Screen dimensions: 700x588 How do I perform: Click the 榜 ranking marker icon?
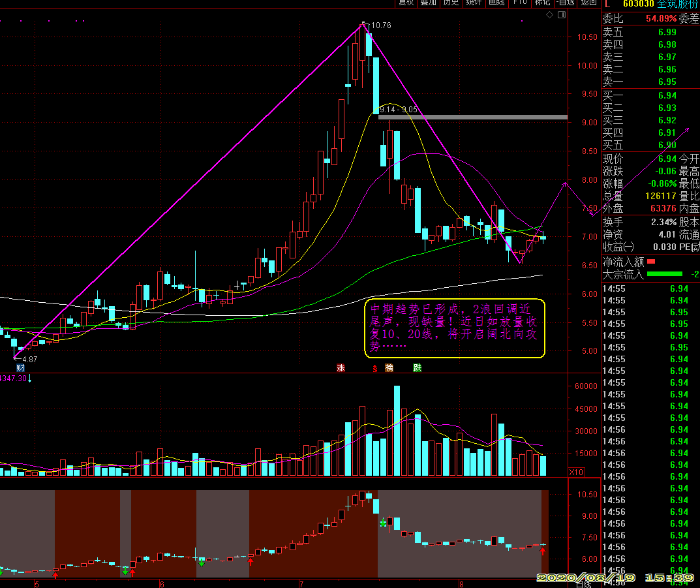[389, 368]
